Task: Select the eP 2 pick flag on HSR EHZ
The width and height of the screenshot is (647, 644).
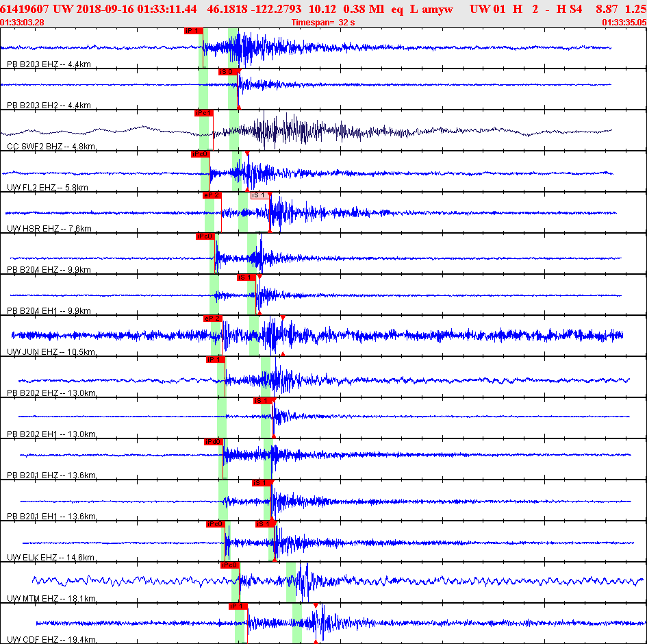Action: tap(212, 195)
